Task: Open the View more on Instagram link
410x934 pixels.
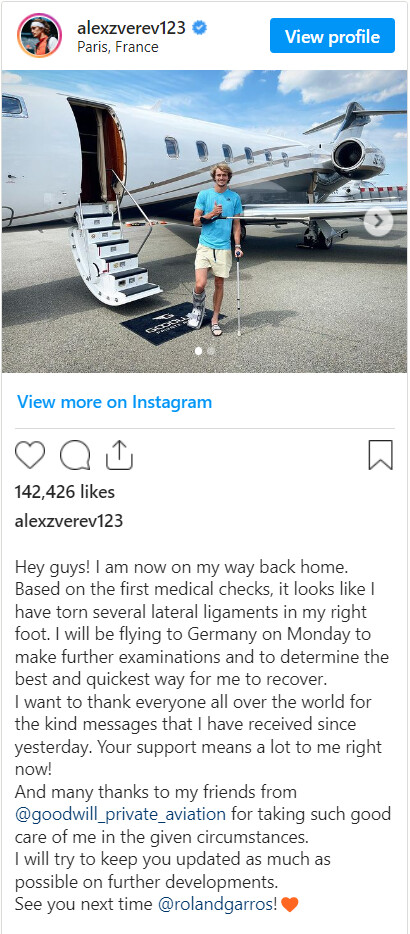Action: pos(114,402)
